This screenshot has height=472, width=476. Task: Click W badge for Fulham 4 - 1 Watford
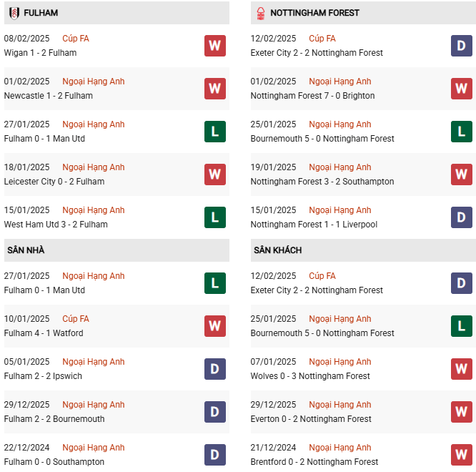[214, 326]
